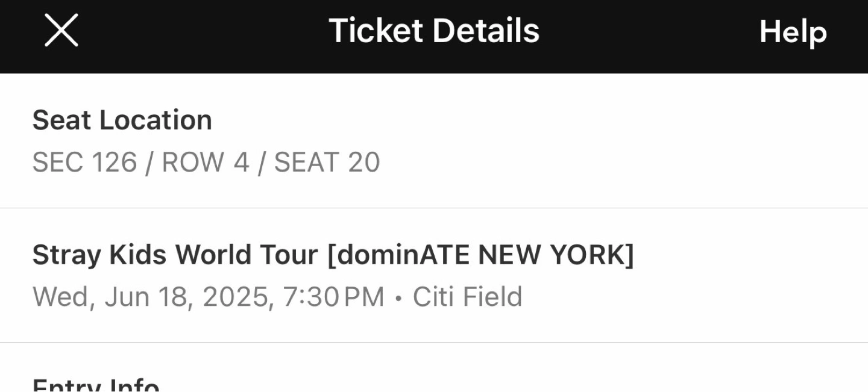Click the World Tour text
The image size is (868, 392).
point(246,255)
